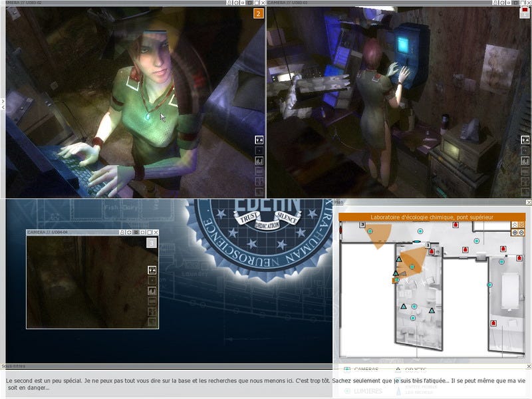Click the object triangle beside camera 1 cone
This screenshot has width=532, height=399.
click(399, 259)
